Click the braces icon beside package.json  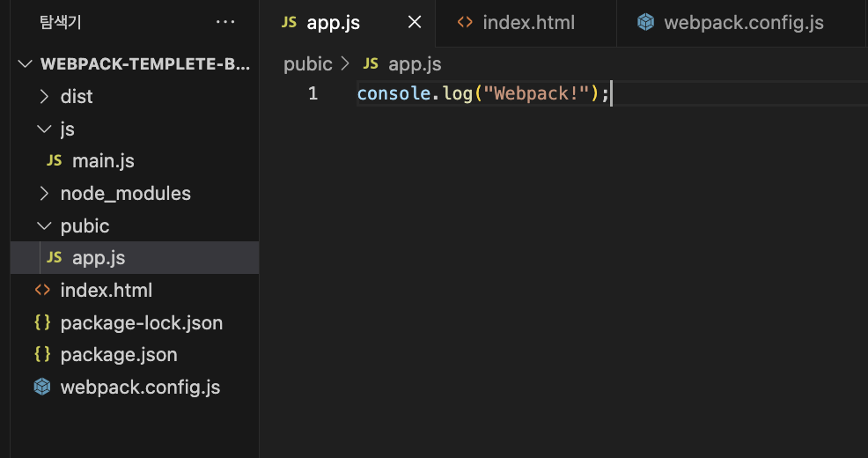pyautogui.click(x=42, y=354)
